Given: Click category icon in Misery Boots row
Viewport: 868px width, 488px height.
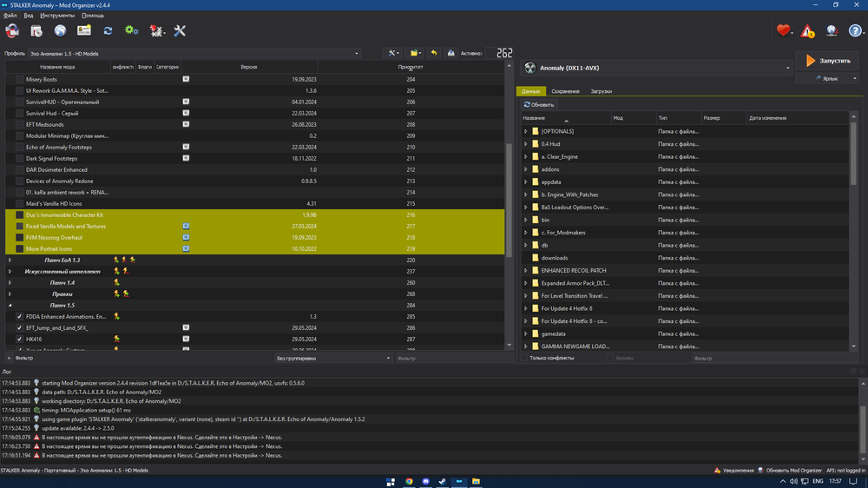Looking at the screenshot, I should (x=186, y=79).
